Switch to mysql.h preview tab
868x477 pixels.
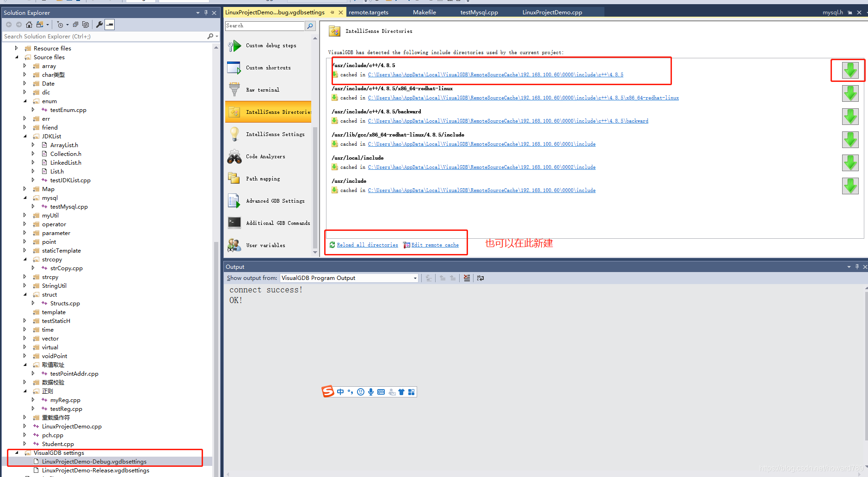click(832, 12)
